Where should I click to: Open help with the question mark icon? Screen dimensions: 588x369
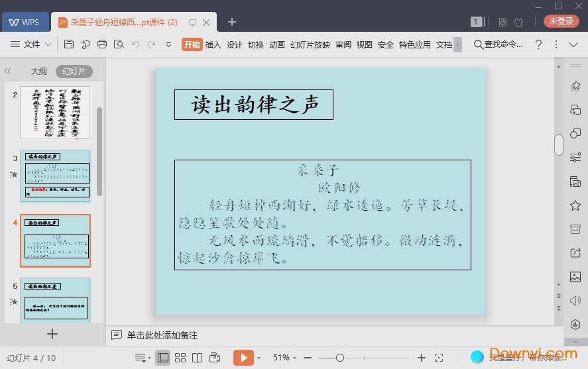pyautogui.click(x=538, y=44)
